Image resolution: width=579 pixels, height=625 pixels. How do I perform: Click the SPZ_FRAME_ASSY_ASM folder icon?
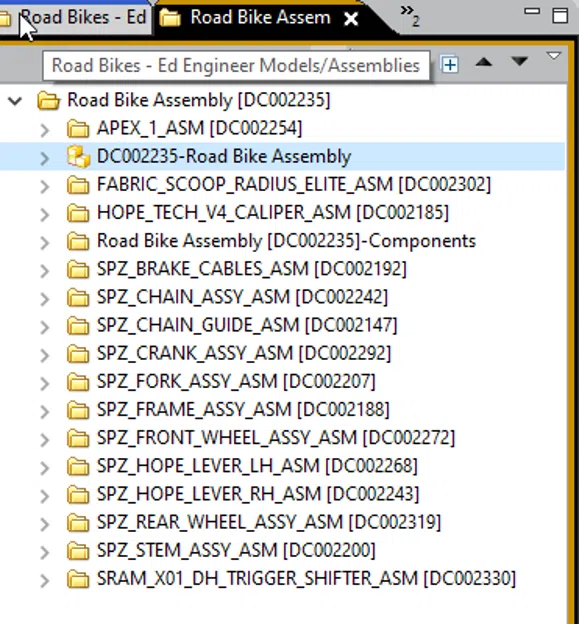pyautogui.click(x=78, y=410)
